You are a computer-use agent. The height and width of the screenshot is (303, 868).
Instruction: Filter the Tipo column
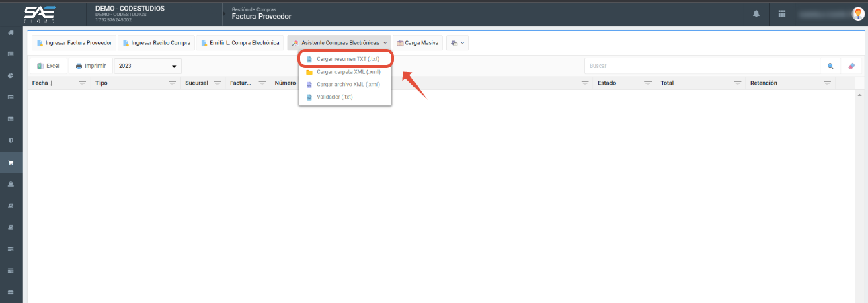click(172, 83)
